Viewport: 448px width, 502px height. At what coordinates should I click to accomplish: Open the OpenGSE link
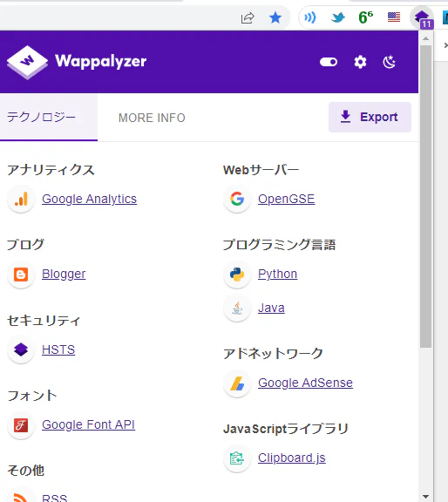point(286,199)
